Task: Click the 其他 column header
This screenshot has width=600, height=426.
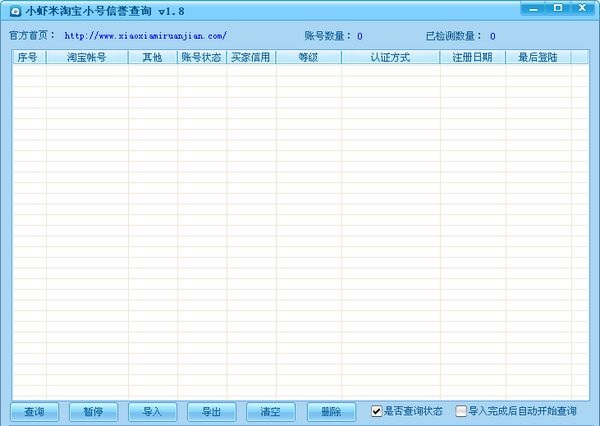Action: pos(152,58)
